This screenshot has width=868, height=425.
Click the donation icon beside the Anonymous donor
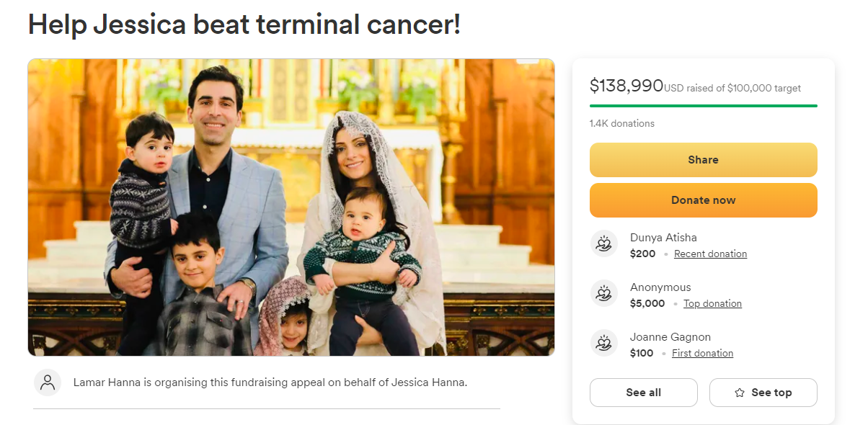click(604, 293)
